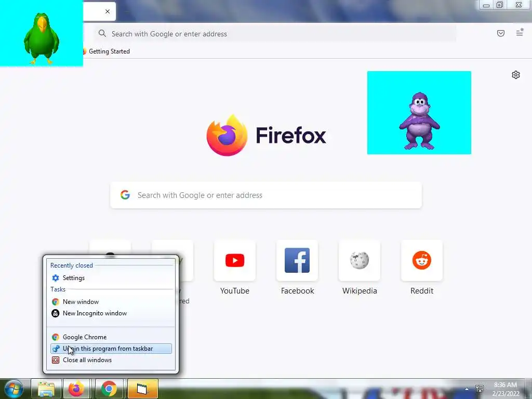Open the Facebook shortcut tile

point(297,261)
